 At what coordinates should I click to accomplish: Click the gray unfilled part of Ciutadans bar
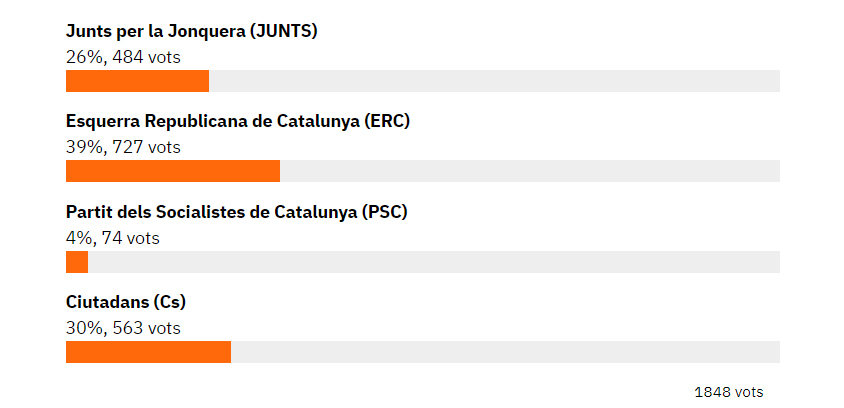pyautogui.click(x=505, y=352)
